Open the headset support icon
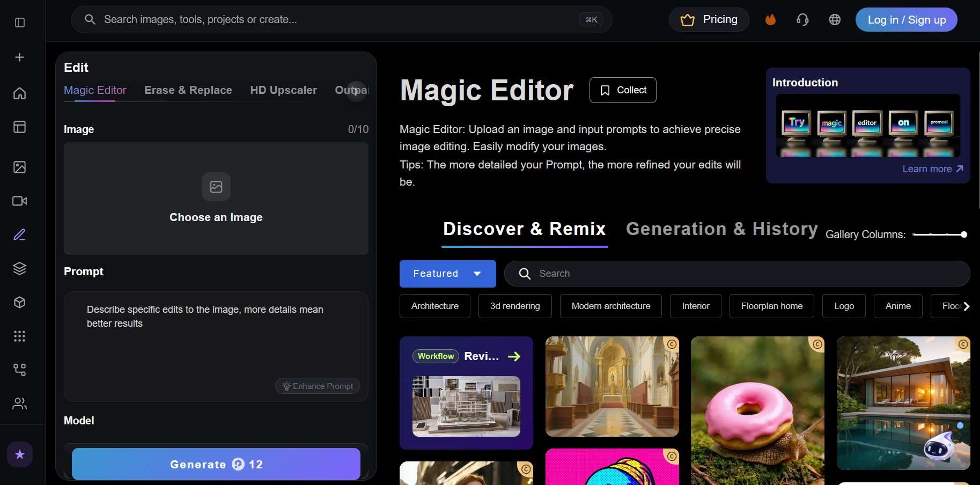980x485 pixels. [803, 20]
